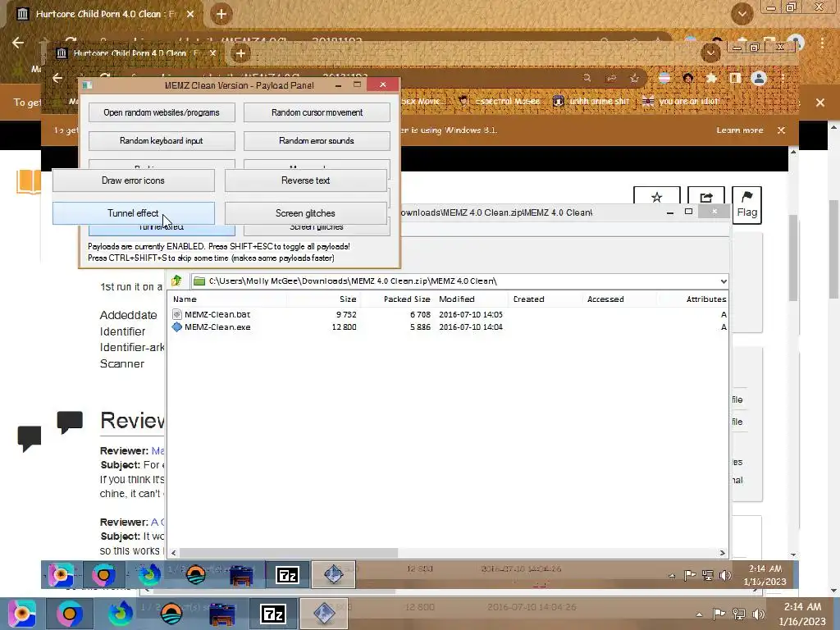Click the 7z icon in the inner glitched taskbar
This screenshot has width=840, height=630.
(x=288, y=575)
